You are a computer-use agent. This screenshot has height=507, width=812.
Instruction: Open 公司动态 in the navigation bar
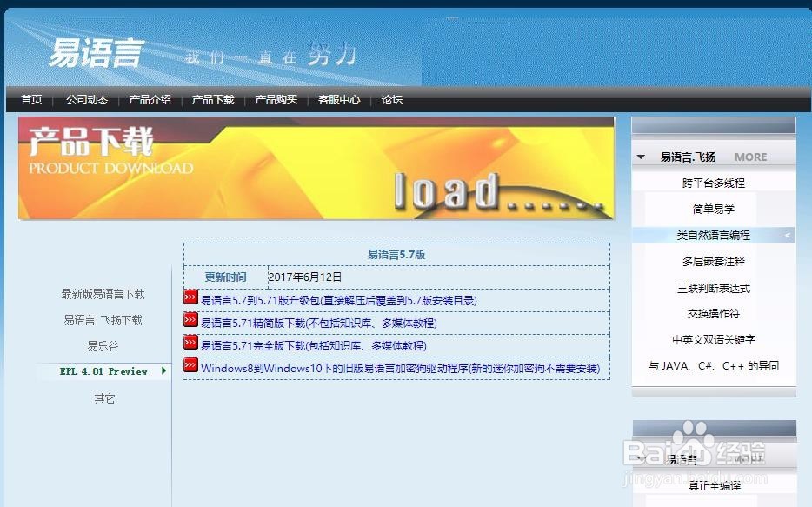tap(87, 99)
